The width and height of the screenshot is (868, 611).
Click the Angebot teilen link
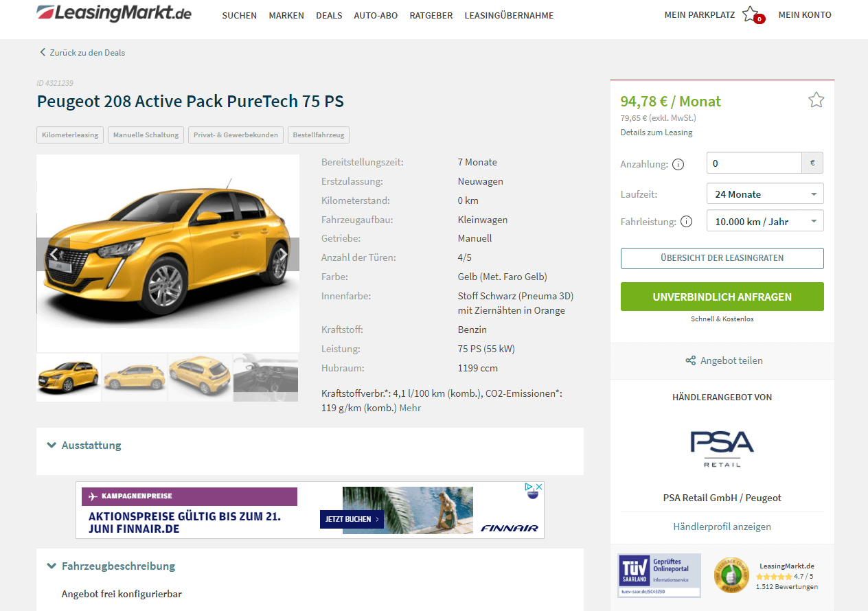pos(731,360)
